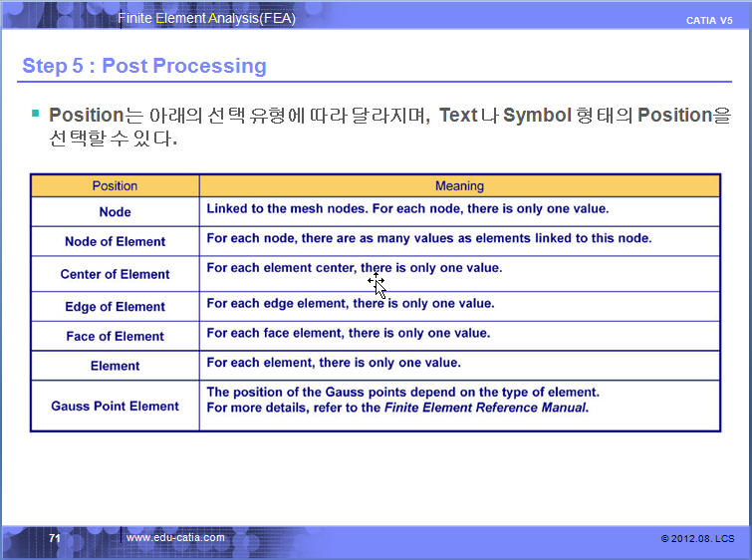This screenshot has width=752, height=560.
Task: Click the 'Finite Element Analysis(FEA)' header title
Action: click(206, 18)
